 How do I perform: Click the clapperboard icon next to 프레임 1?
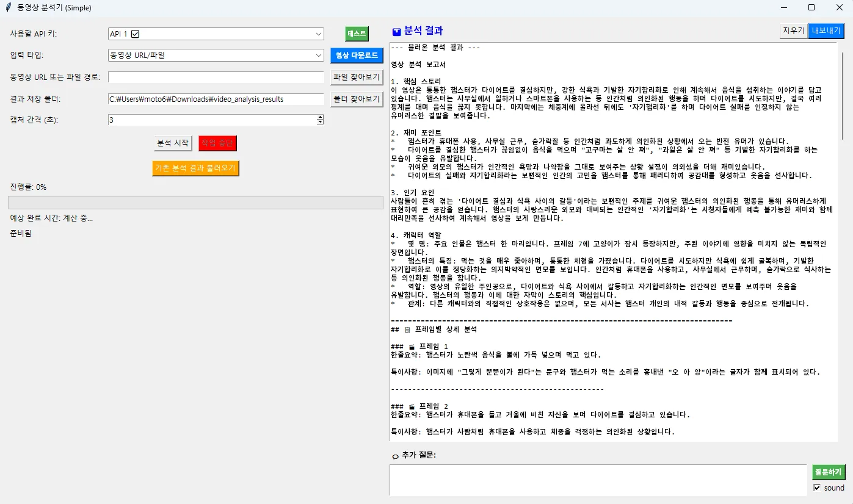click(412, 347)
